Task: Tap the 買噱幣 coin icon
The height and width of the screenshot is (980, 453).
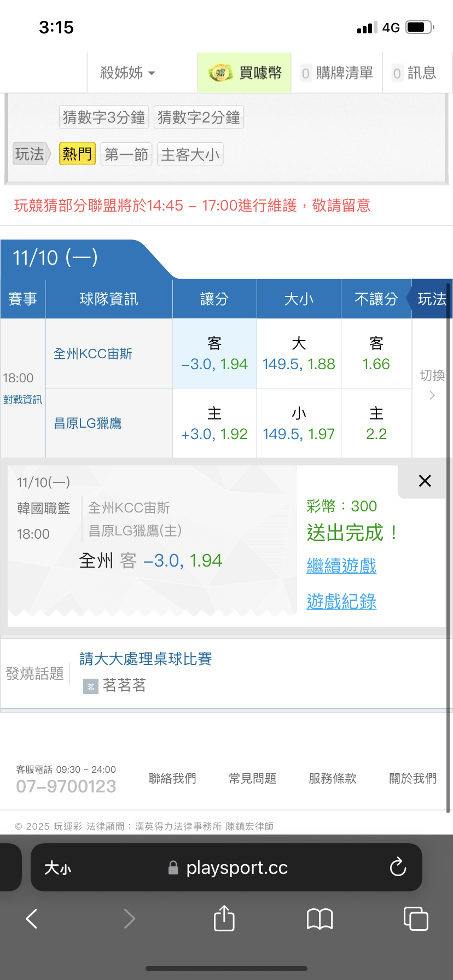Action: click(220, 73)
